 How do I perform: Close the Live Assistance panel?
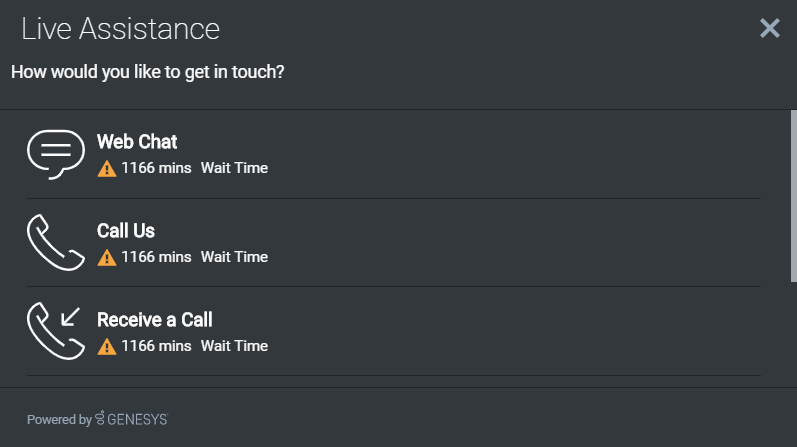pos(769,28)
